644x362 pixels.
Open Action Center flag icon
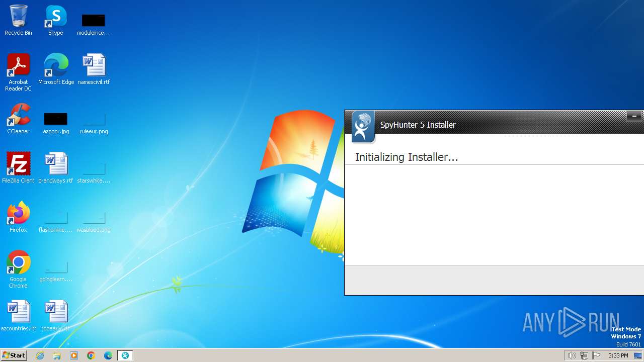point(596,355)
